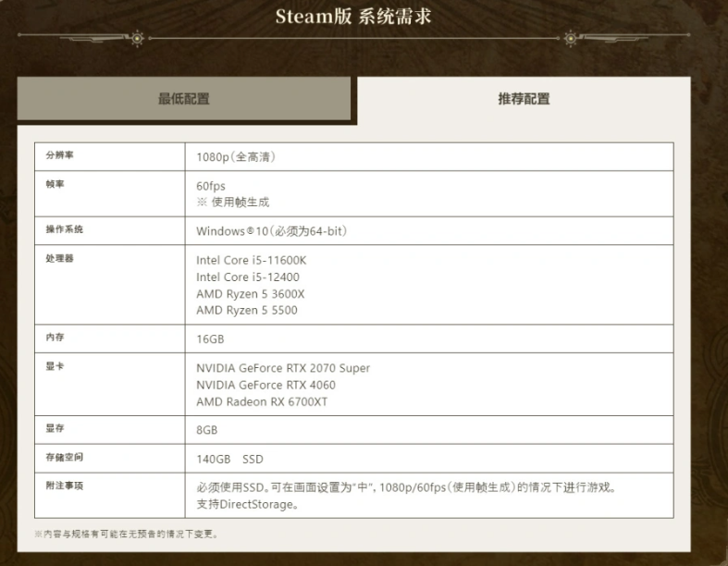
Task: Switch to the 最低配置 tab
Action: (x=184, y=98)
